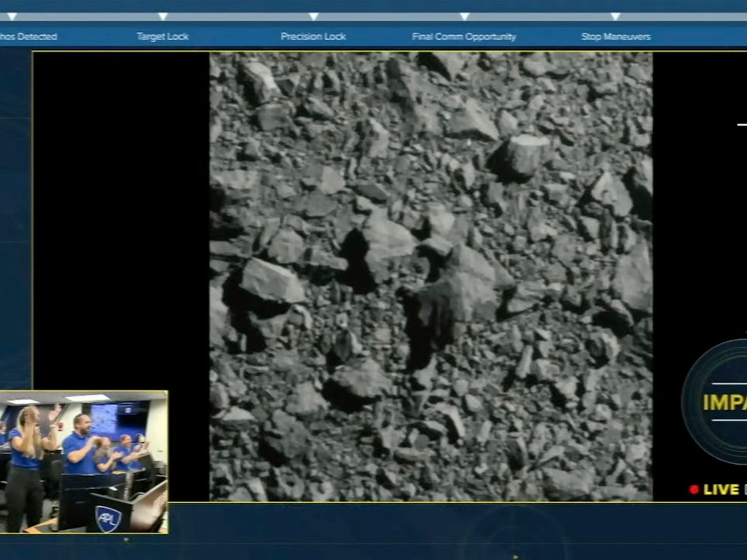Click the Final Comm Opportunity marker triangle
747x560 pixels.
click(x=464, y=16)
